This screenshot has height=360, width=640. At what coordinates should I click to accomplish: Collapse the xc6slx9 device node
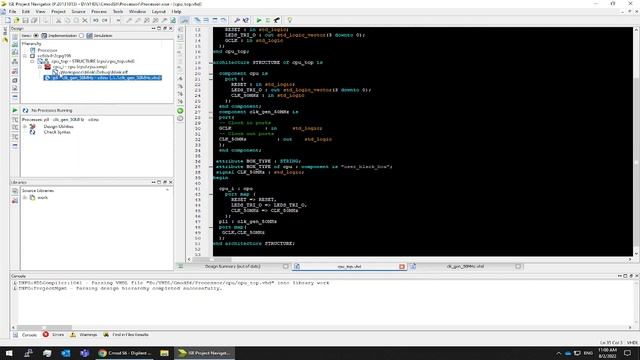pos(25,56)
